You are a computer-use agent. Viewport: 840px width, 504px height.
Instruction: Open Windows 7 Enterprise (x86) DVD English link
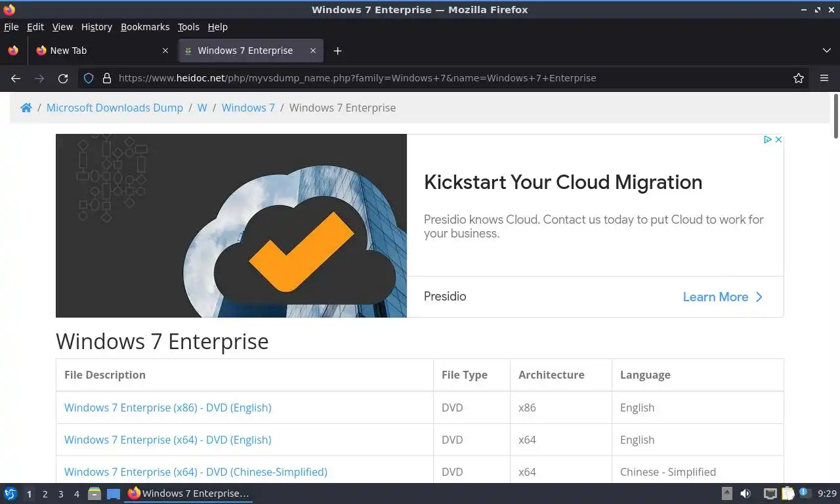click(x=167, y=408)
